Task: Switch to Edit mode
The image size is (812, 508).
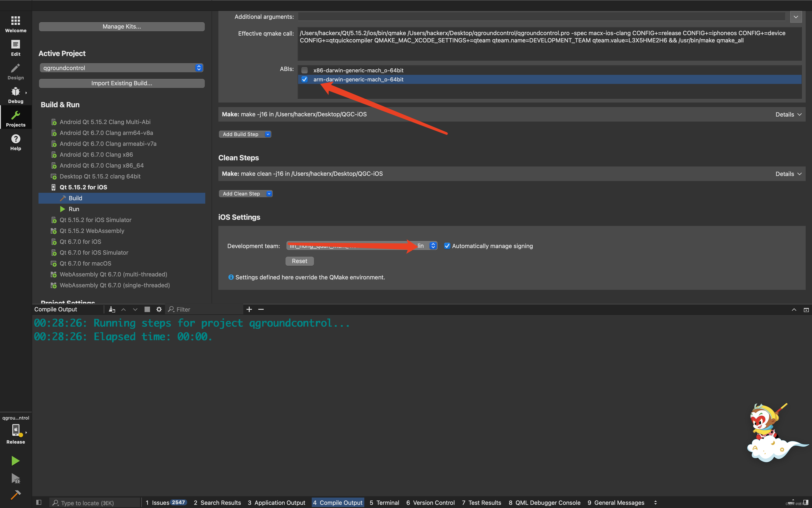Action: coord(15,48)
